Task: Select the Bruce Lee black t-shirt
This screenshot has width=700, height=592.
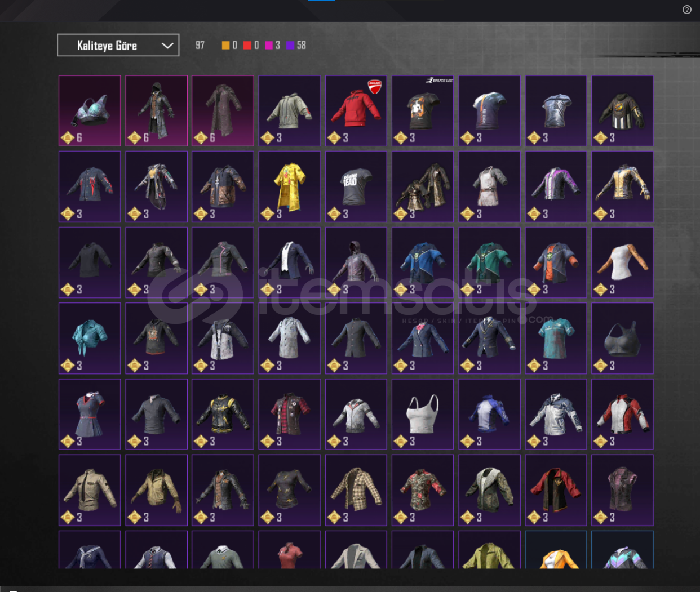Action: pyautogui.click(x=423, y=111)
